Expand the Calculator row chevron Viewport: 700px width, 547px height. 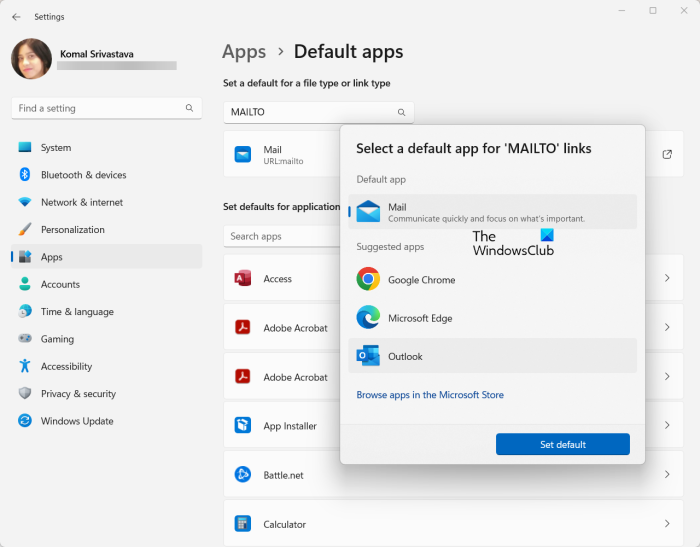667,524
